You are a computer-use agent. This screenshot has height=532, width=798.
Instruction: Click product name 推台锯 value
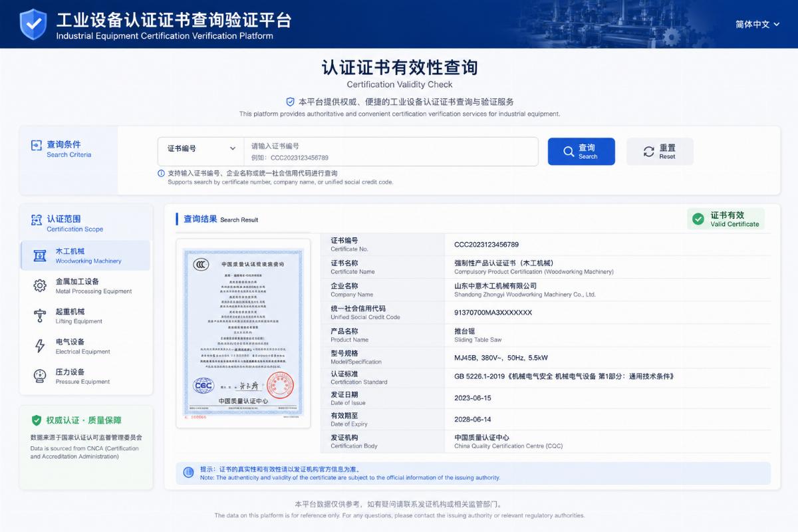tap(466, 331)
